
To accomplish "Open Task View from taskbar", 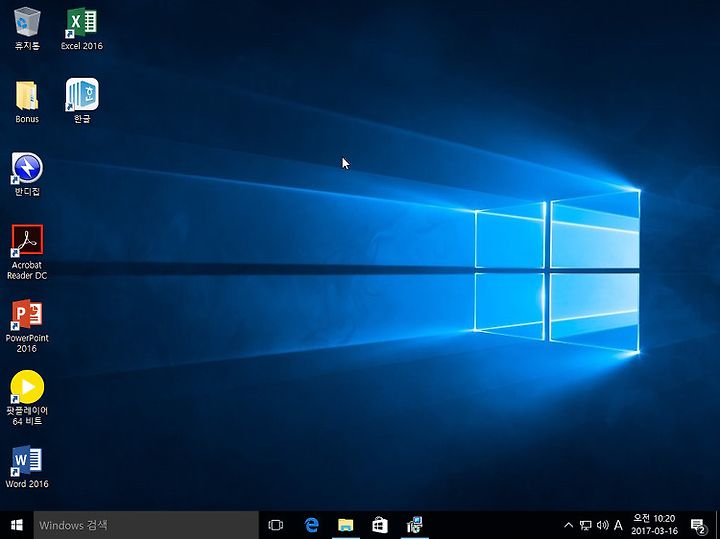I will 276,525.
